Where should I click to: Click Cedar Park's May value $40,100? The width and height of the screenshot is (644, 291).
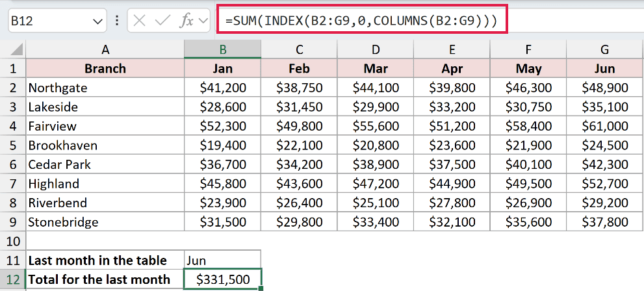pos(528,164)
